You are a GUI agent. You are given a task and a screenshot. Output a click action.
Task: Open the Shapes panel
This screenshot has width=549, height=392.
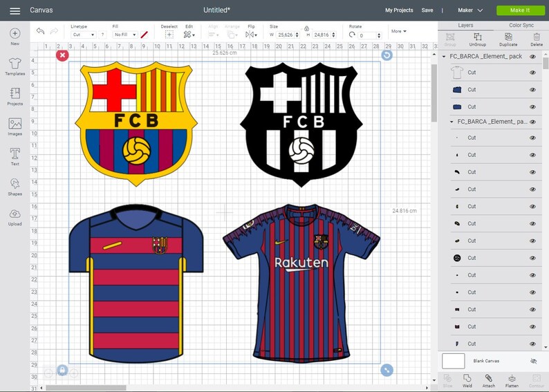[15, 187]
